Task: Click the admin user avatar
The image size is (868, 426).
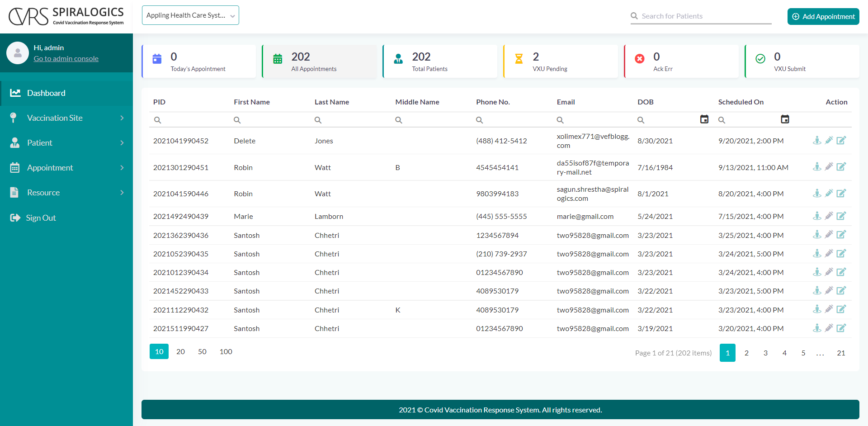Action: pyautogui.click(x=18, y=53)
